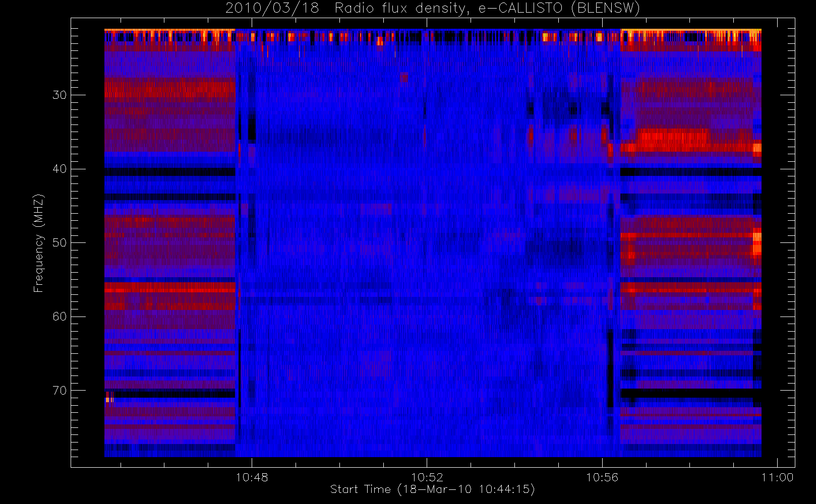This screenshot has height=504, width=816.
Task: Click the 50 frequency tick label
Action: point(60,242)
